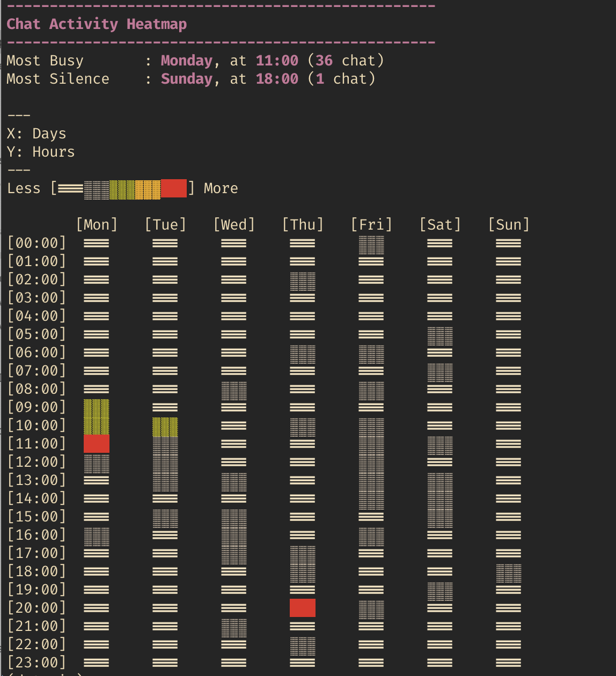The width and height of the screenshot is (616, 676).
Task: Select the olive Monday 09:00 cell
Action: pos(97,408)
